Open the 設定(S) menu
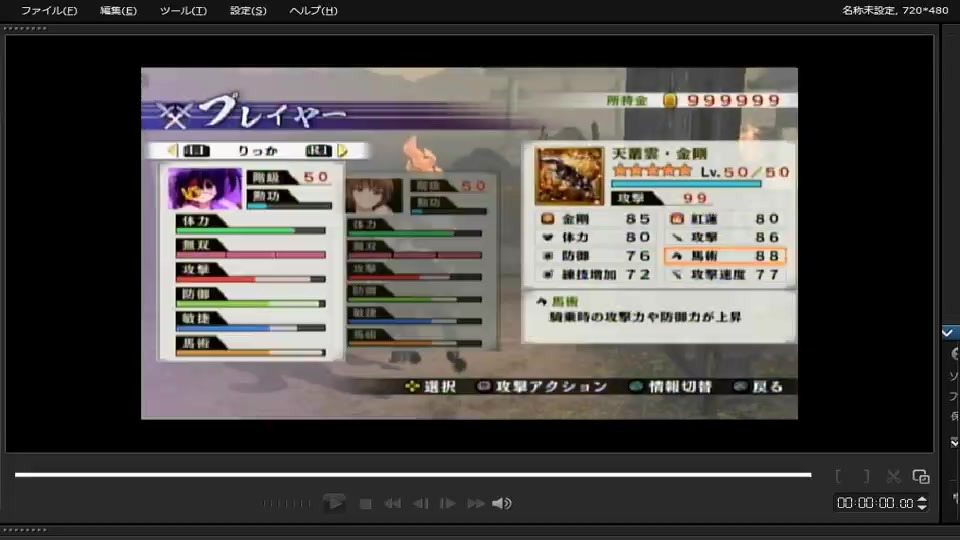Viewport: 960px width, 540px height. pyautogui.click(x=248, y=10)
